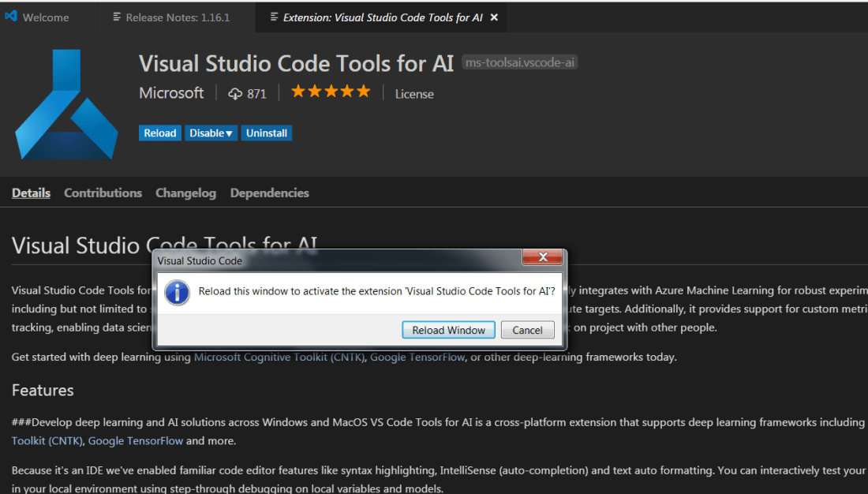Click the five-star rating stars
868x494 pixels.
click(x=331, y=91)
